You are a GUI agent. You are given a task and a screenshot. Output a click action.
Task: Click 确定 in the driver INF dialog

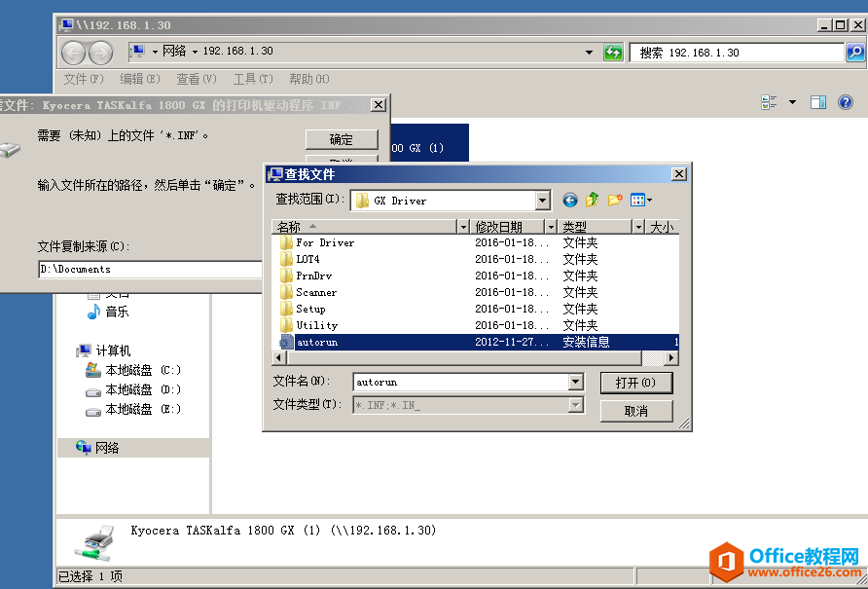point(342,139)
